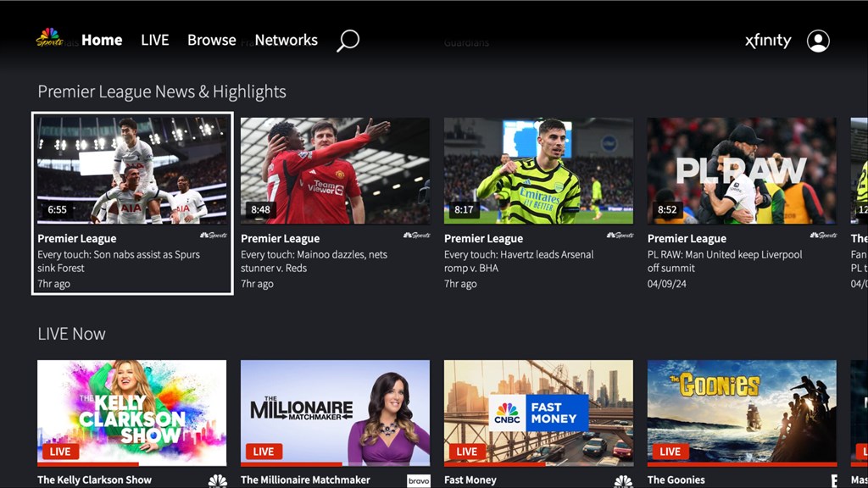Click the 8:52 duration badge

point(667,210)
